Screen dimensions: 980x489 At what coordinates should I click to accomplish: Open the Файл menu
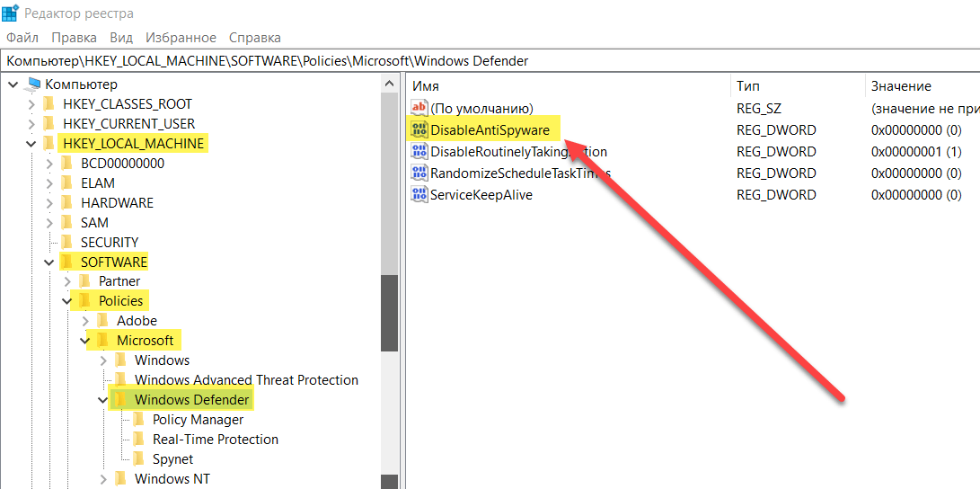[22, 38]
